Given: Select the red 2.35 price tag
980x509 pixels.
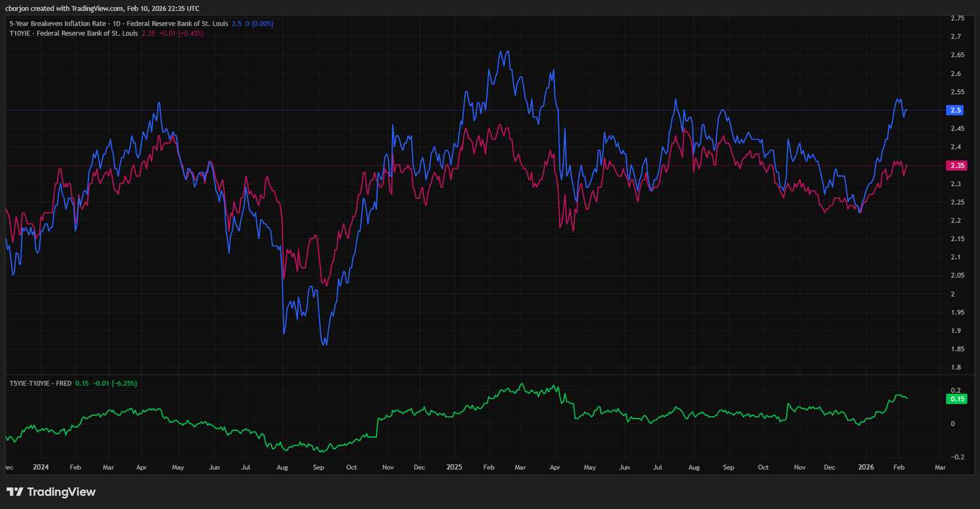Looking at the screenshot, I should 957,165.
